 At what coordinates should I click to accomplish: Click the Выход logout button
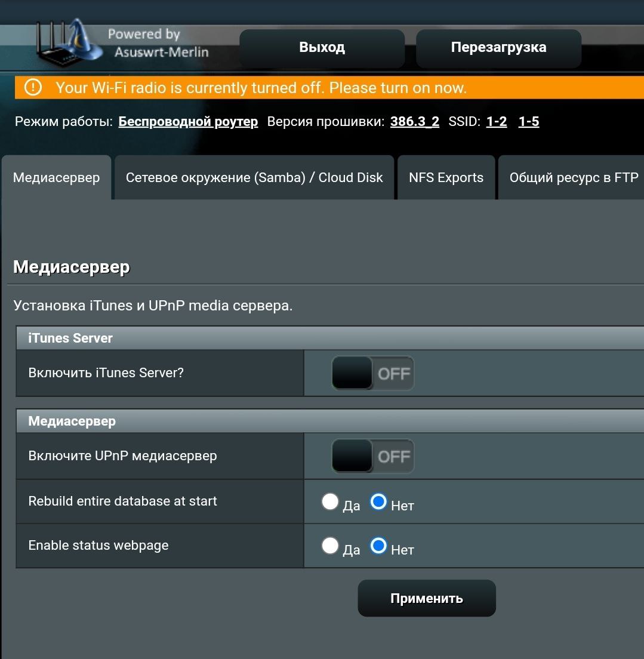[x=322, y=48]
